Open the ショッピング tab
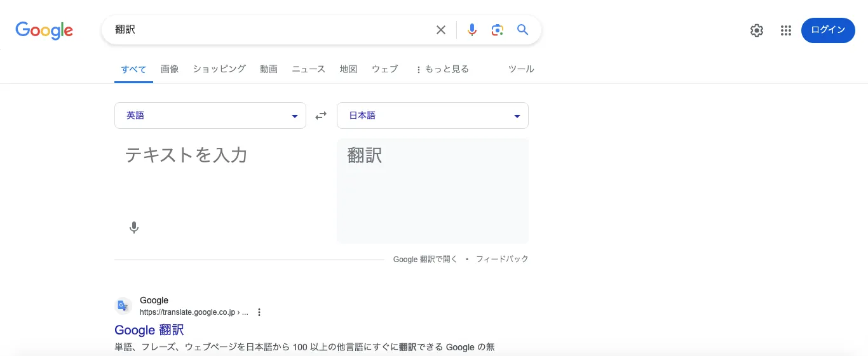 click(x=219, y=69)
